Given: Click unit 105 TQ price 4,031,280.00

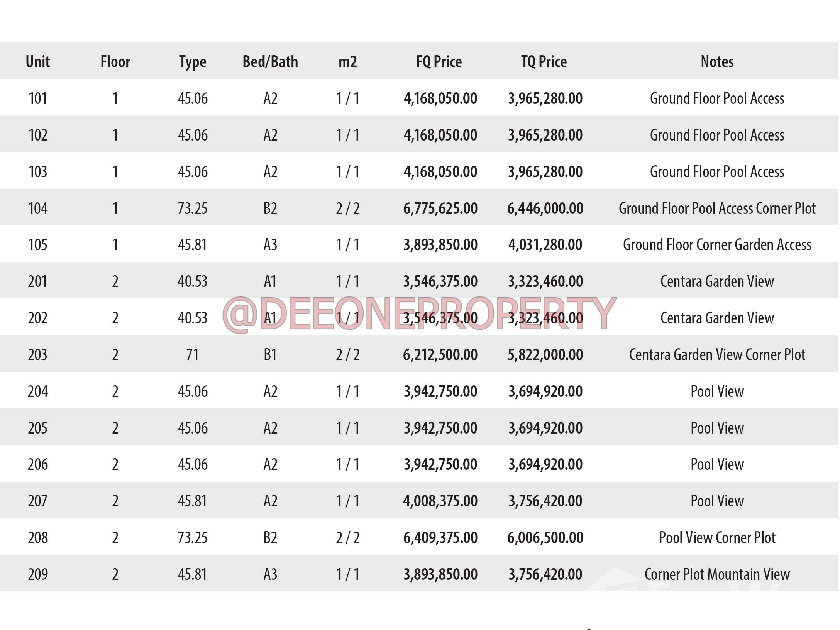Looking at the screenshot, I should (545, 245).
